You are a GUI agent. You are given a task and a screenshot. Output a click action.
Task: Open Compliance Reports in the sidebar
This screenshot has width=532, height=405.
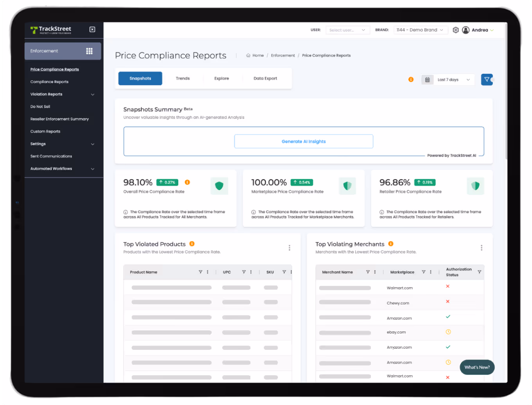tap(49, 82)
